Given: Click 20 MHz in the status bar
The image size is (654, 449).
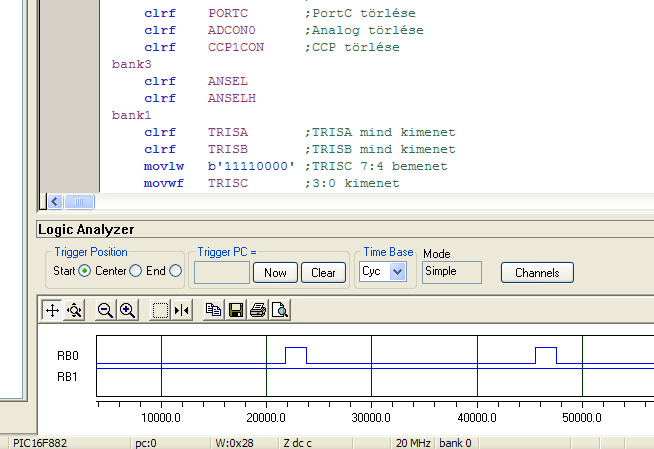Looking at the screenshot, I should (x=413, y=443).
